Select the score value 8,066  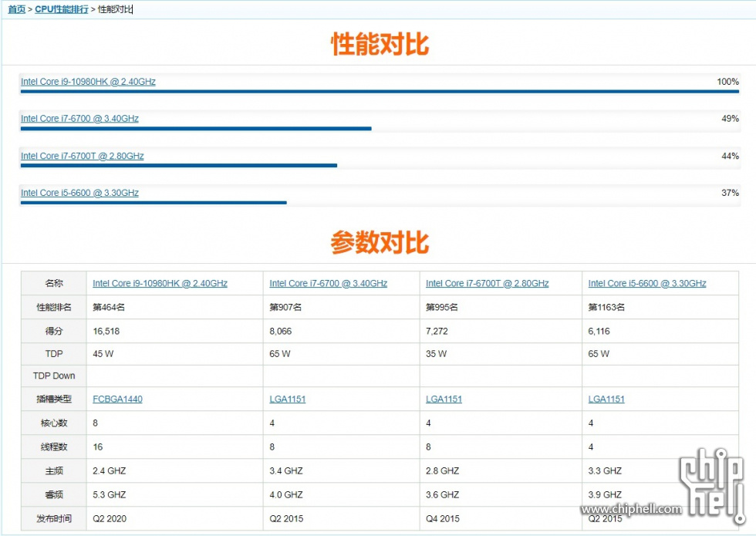281,331
